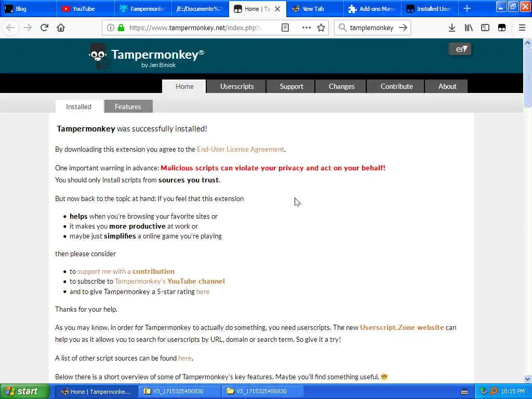
Task: Click the Tampermonkey monkey logo
Action: (99, 56)
